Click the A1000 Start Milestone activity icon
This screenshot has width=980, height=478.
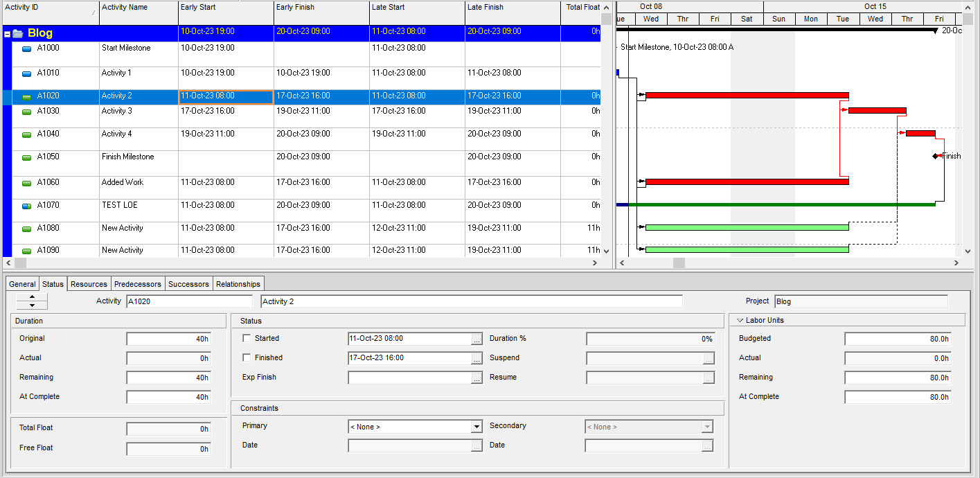(x=27, y=49)
